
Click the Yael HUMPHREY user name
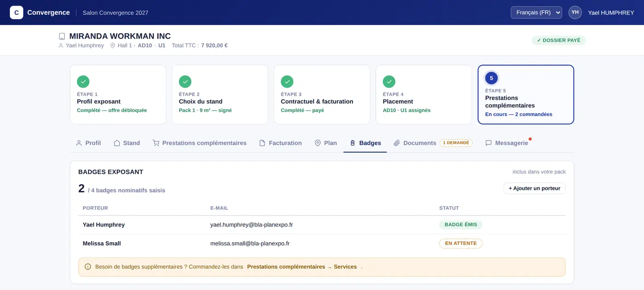click(x=611, y=13)
